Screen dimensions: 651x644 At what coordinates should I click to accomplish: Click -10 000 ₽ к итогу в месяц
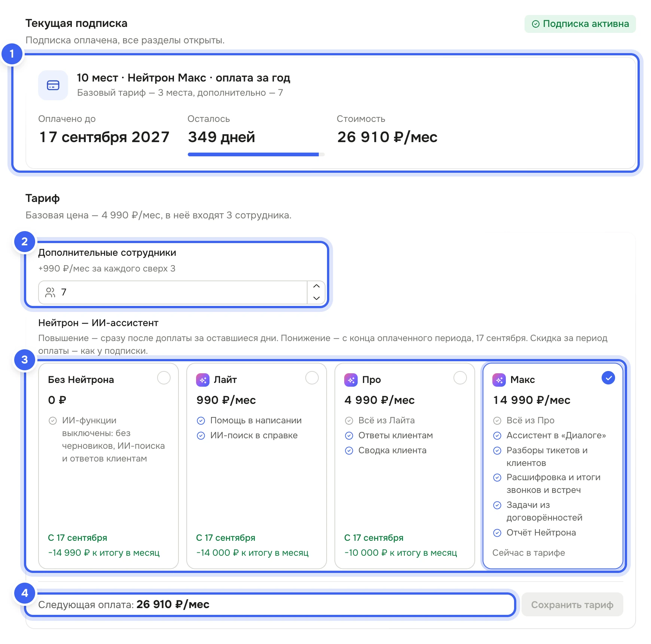click(x=401, y=553)
